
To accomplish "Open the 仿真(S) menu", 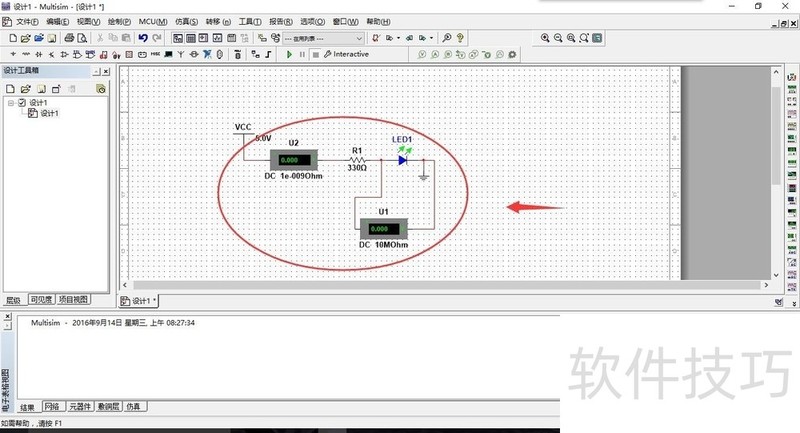I will pyautogui.click(x=186, y=21).
